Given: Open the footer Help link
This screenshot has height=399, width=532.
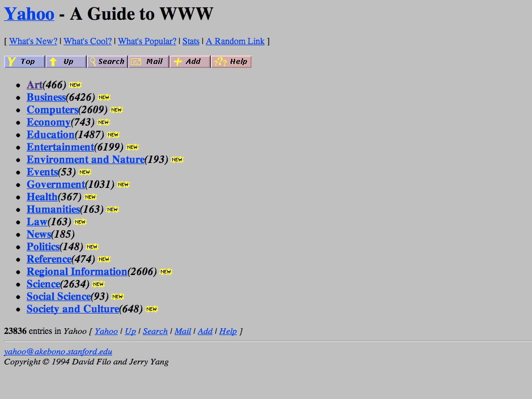Looking at the screenshot, I should click(228, 331).
